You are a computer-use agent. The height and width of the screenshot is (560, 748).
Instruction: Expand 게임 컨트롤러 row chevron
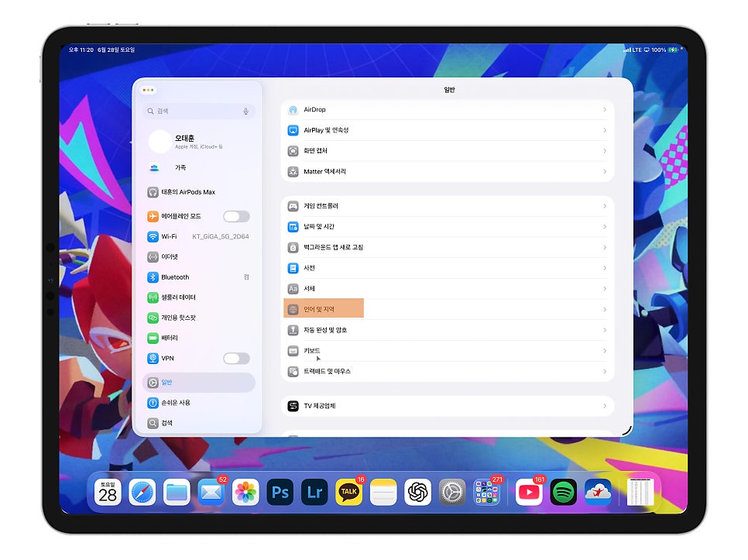pos(605,206)
